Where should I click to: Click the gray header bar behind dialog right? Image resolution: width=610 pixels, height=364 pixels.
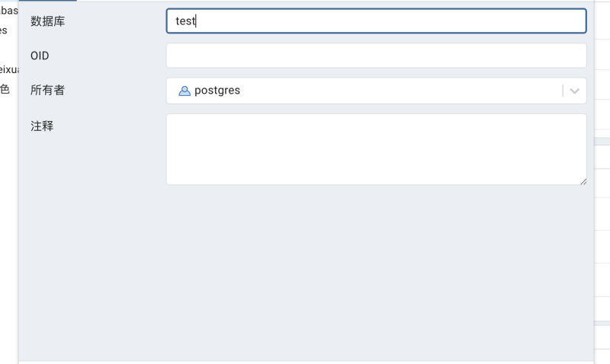point(602,142)
